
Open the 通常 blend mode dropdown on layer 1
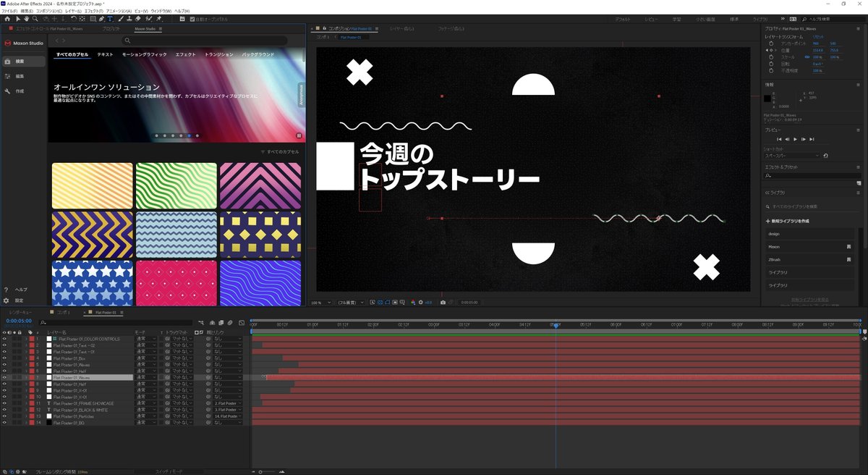pyautogui.click(x=145, y=340)
